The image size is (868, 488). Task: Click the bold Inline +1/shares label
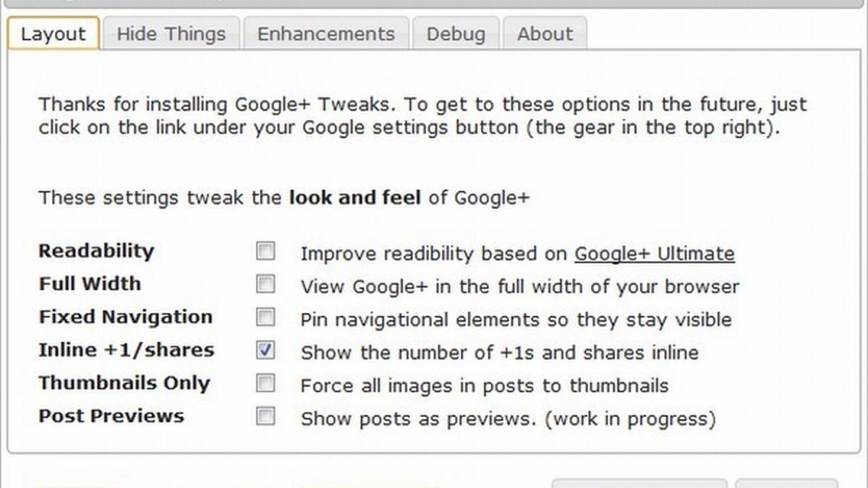[127, 350]
